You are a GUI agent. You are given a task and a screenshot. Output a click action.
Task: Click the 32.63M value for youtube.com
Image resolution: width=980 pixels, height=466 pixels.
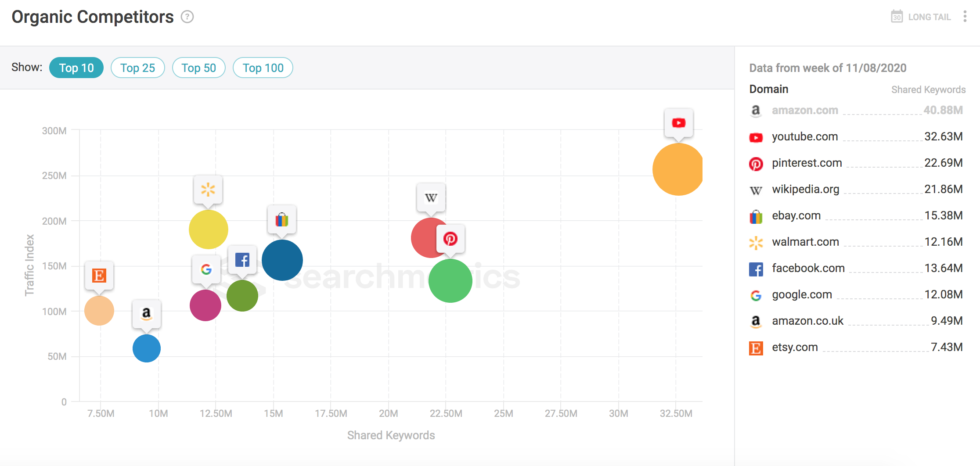tap(944, 136)
